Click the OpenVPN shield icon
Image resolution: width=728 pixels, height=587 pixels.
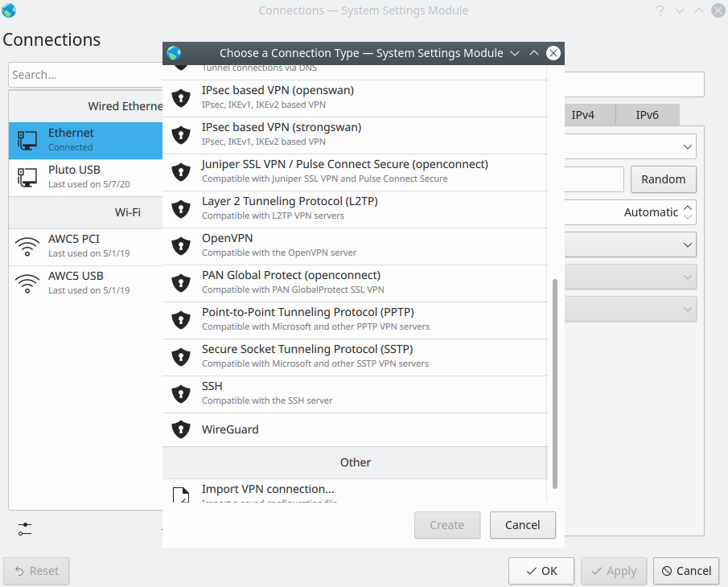(x=180, y=245)
